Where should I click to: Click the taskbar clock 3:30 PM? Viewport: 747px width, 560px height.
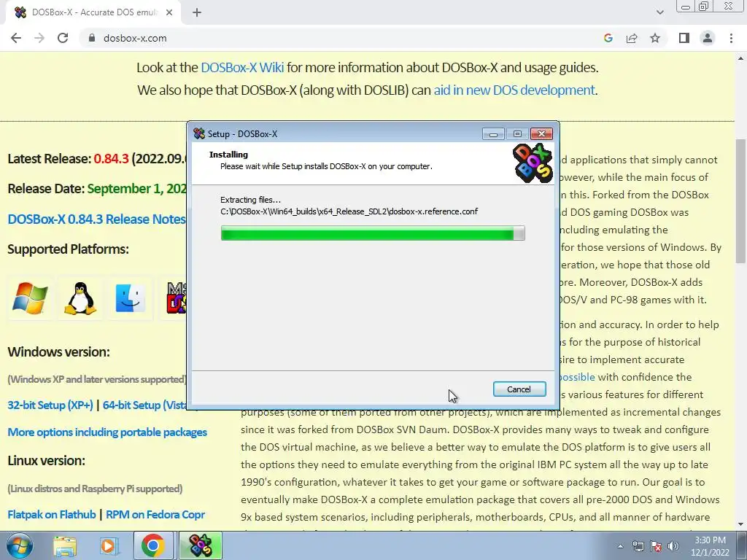(x=710, y=546)
